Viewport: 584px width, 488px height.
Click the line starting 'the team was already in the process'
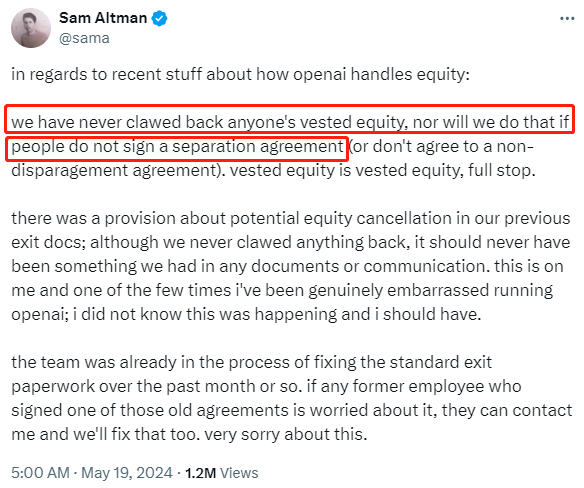coord(251,362)
